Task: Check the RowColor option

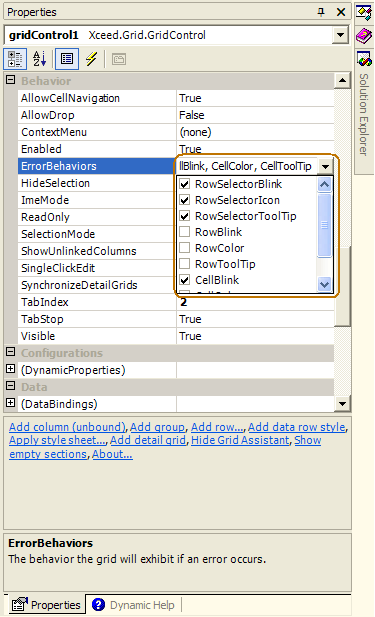Action: tap(185, 248)
